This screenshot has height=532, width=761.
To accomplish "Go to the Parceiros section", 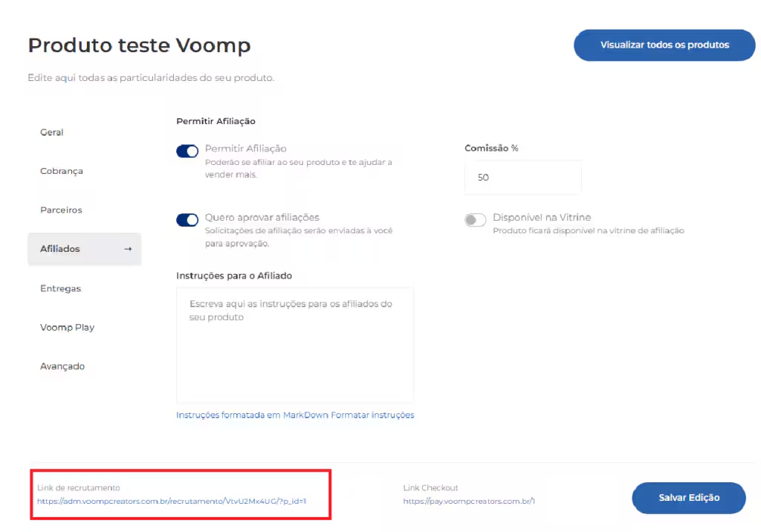I will pyautogui.click(x=61, y=210).
